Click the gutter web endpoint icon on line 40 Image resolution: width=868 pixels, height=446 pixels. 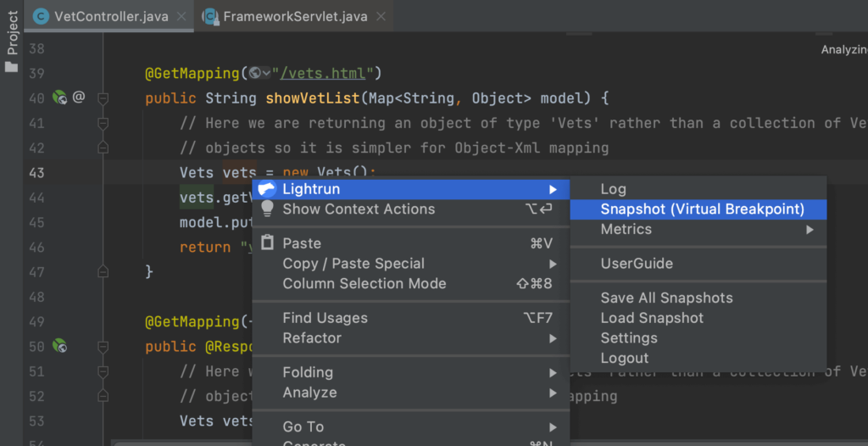[x=60, y=98]
